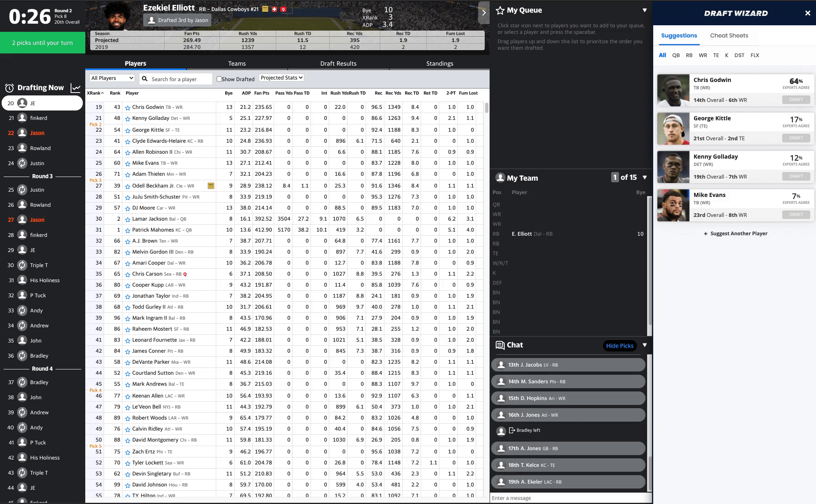The image size is (816, 504).
Task: Expand the Draft Results column header
Action: (339, 64)
